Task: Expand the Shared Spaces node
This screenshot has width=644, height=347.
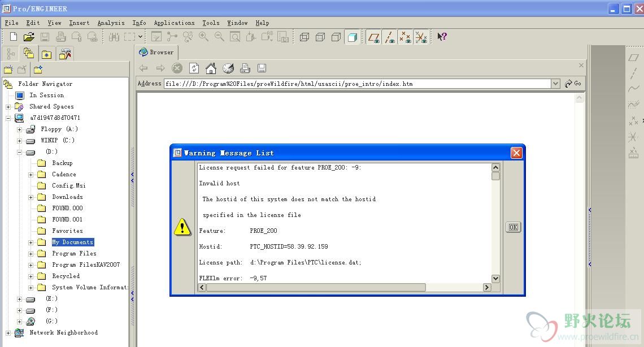Action: [8, 107]
